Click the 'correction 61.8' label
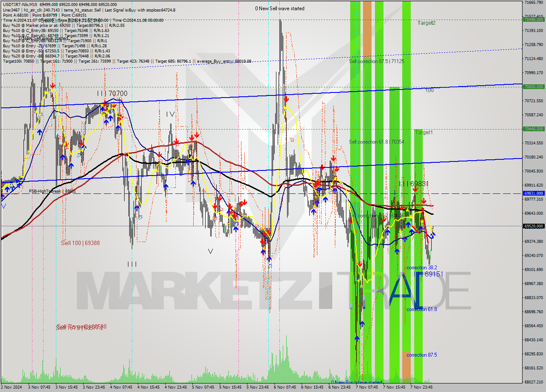Screen dimensions: 546x392 pyautogui.click(x=421, y=309)
